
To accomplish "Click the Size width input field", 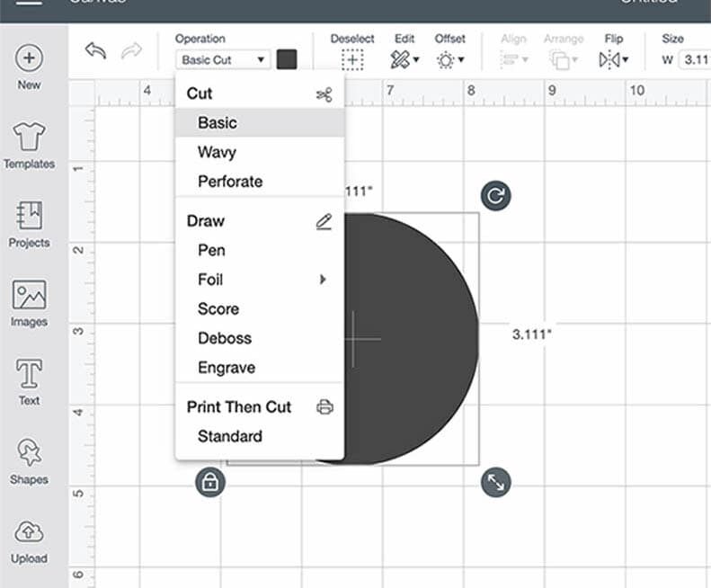I will [x=695, y=60].
